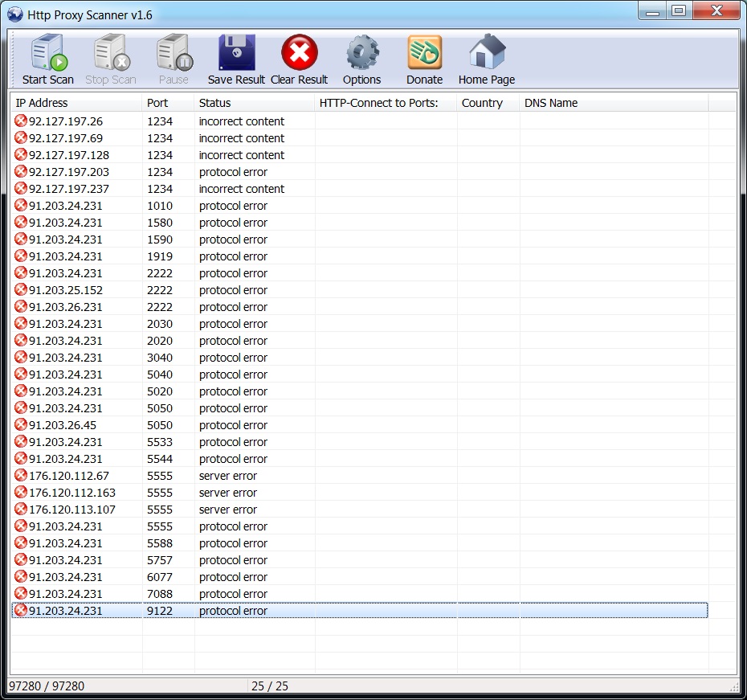The image size is (747, 700).
Task: Click port value 5533
Action: [160, 442]
